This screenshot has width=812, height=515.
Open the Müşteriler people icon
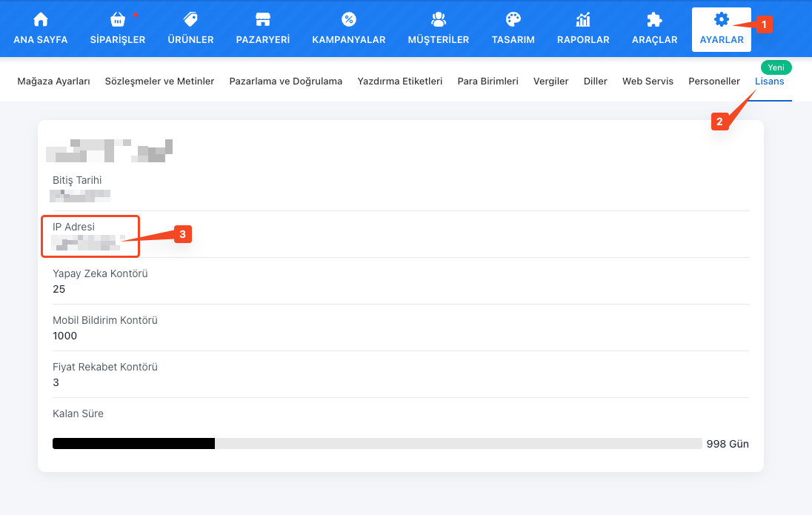(438, 20)
